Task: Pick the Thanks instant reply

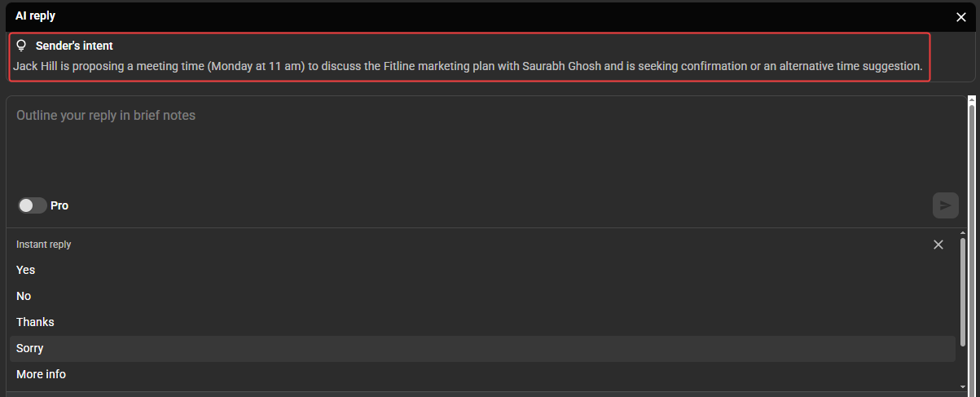Action: (x=482, y=322)
